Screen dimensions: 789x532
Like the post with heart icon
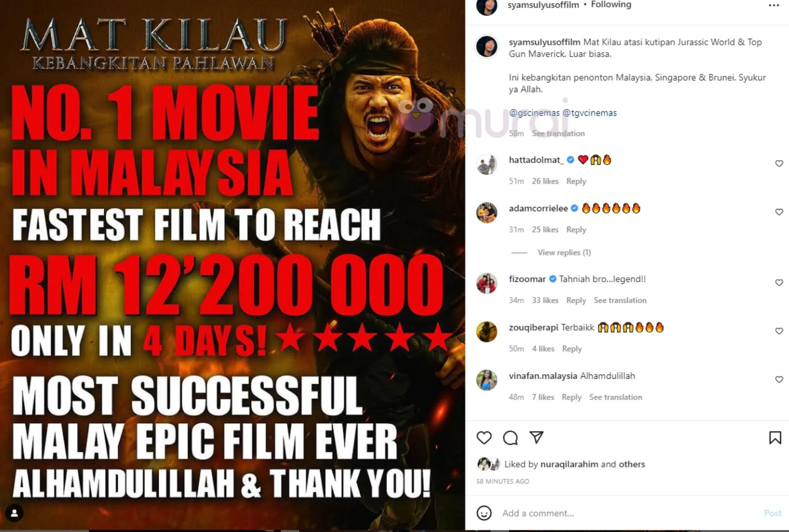point(484,437)
